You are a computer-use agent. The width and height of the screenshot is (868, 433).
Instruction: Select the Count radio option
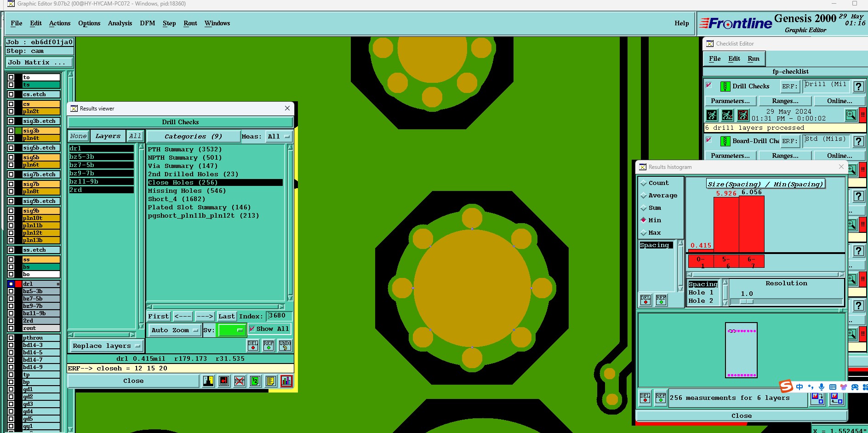click(x=644, y=183)
